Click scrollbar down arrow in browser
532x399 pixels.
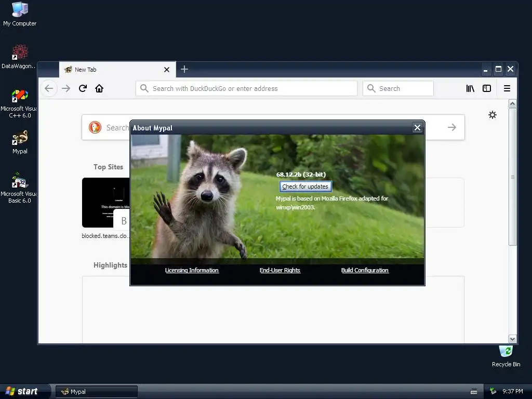pos(512,339)
